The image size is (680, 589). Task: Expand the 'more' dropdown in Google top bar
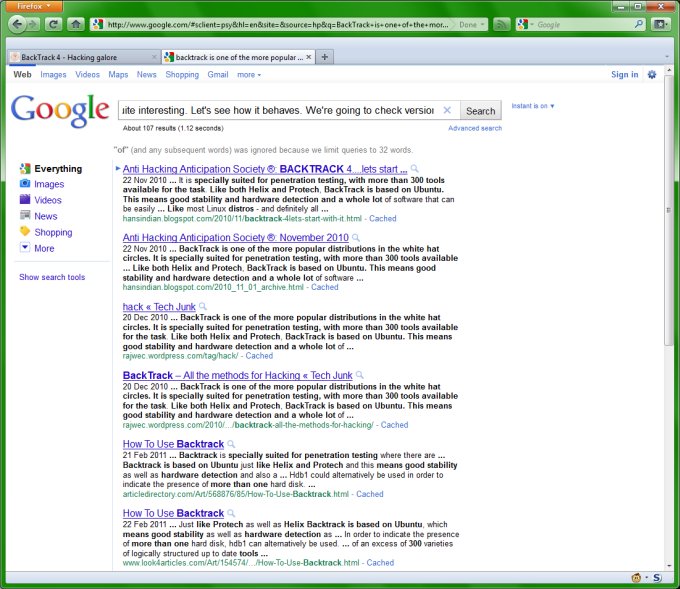249,75
